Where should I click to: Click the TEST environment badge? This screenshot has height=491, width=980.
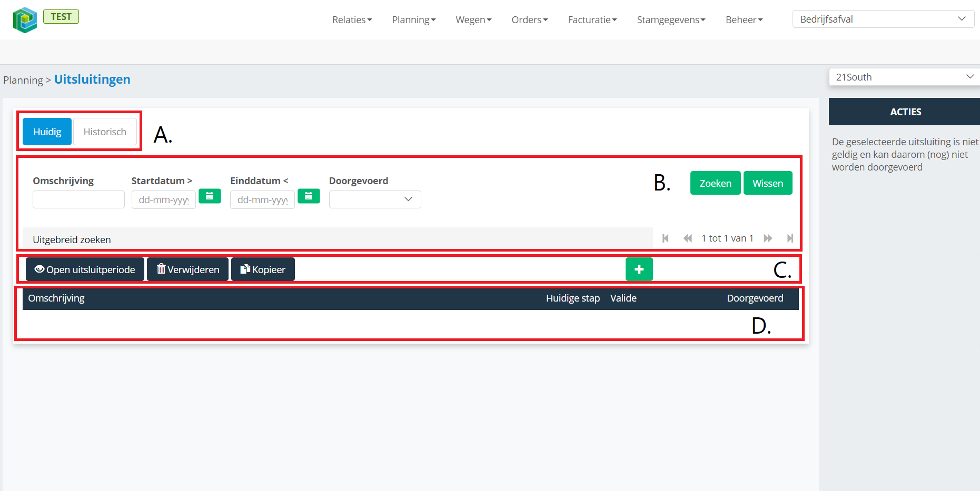(61, 17)
